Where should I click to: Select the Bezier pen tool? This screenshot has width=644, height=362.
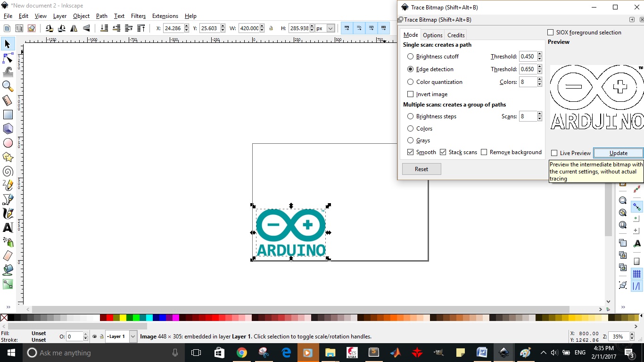tap(8, 199)
